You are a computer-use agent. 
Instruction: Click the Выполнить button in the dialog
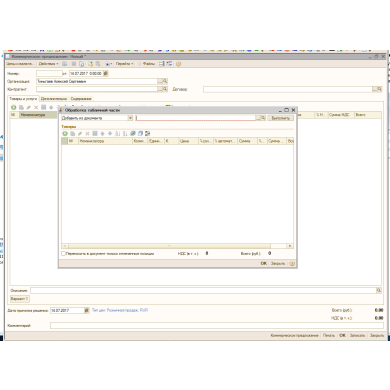281,118
